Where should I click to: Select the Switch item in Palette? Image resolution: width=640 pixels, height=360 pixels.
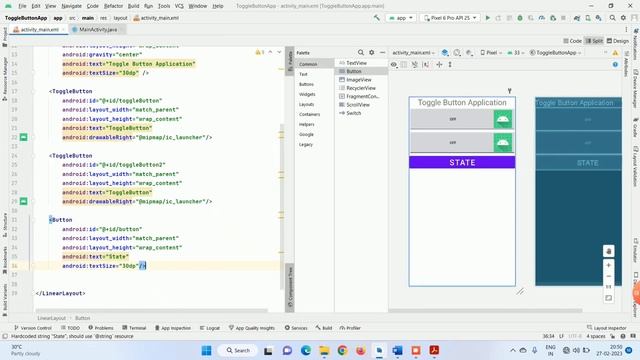click(x=353, y=113)
